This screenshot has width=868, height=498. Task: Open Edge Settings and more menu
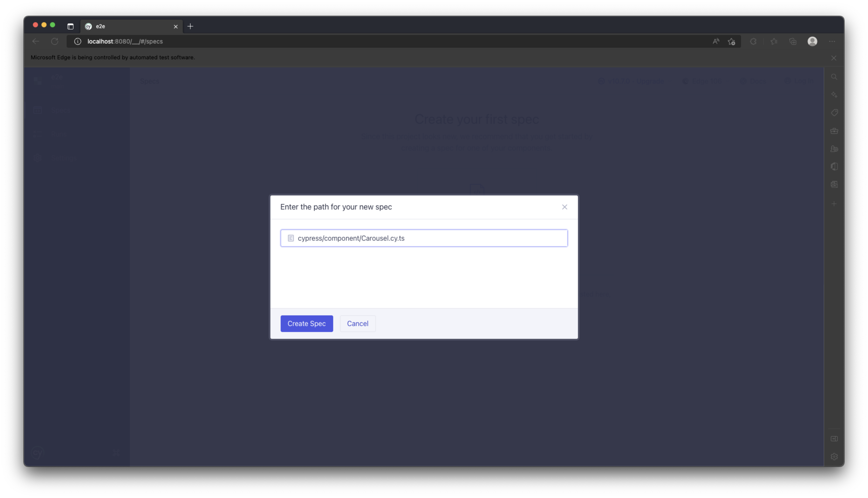tap(832, 41)
